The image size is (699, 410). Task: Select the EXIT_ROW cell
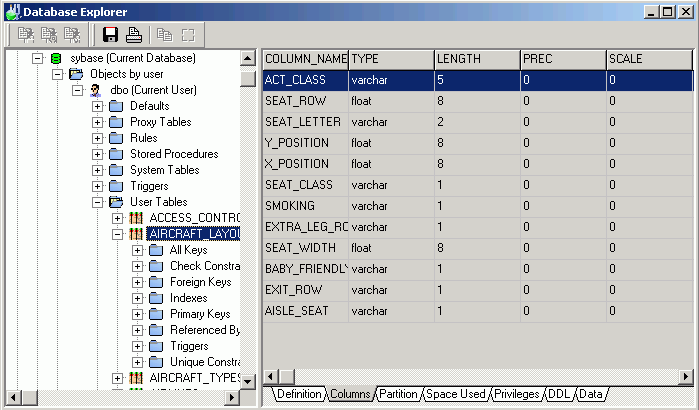[305, 290]
